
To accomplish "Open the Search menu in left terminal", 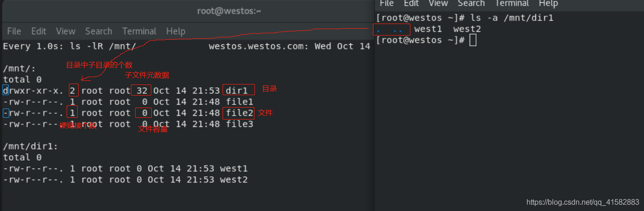I will click(x=99, y=31).
